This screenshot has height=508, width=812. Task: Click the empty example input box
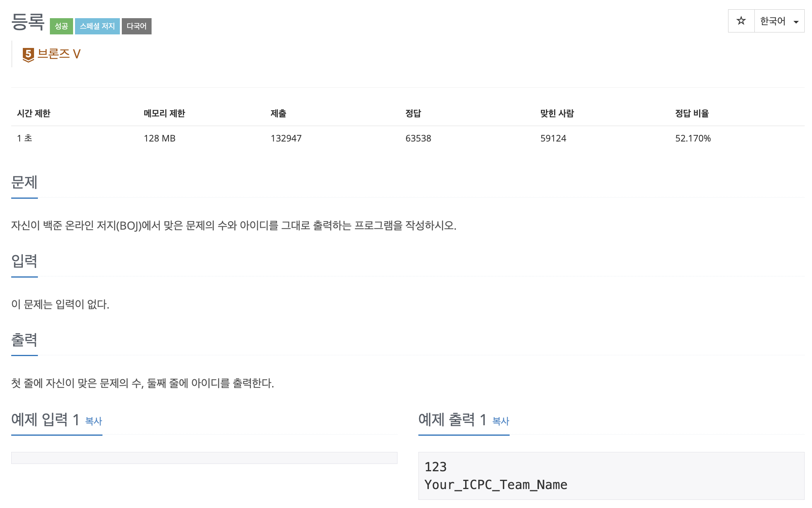(x=204, y=458)
